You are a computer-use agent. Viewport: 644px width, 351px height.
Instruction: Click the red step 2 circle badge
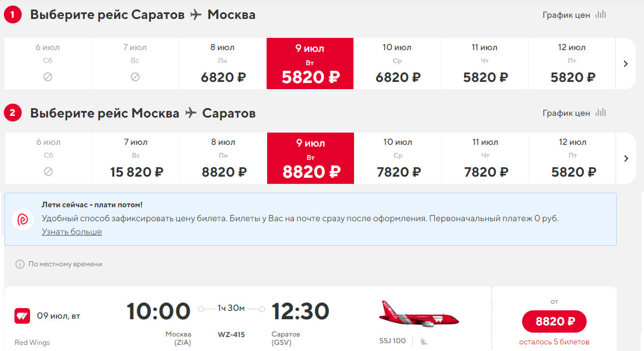tap(13, 113)
